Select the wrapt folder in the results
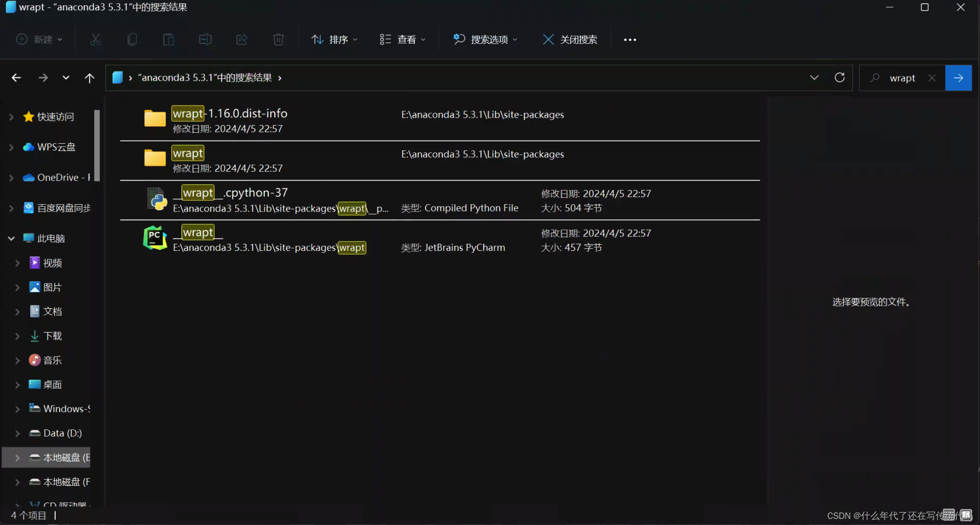Viewport: 980px width, 525px height. coord(187,153)
